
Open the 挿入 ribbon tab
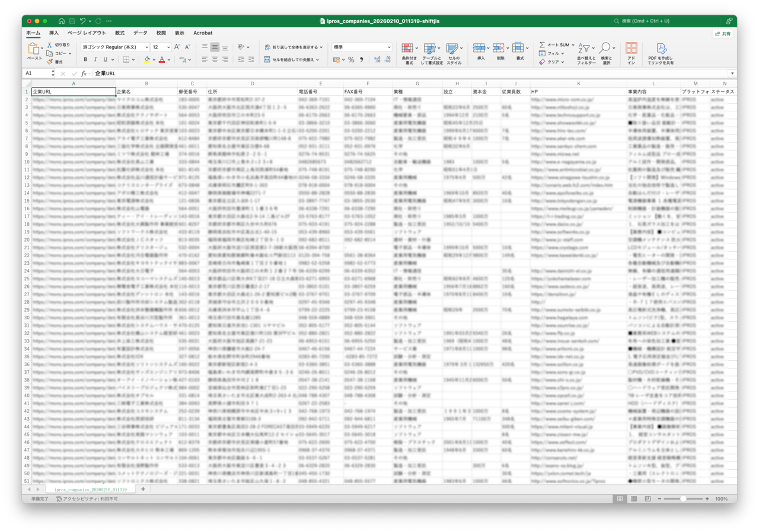(54, 33)
